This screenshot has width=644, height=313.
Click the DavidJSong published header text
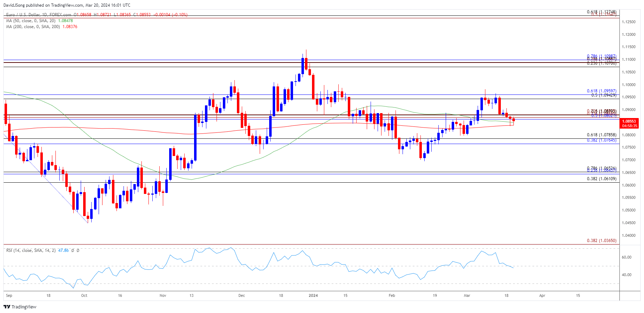67,5
